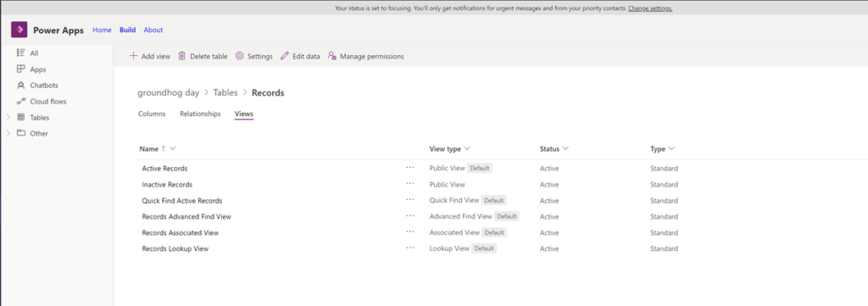
Task: Click the Cloud flows icon in sidebar
Action: 21,101
